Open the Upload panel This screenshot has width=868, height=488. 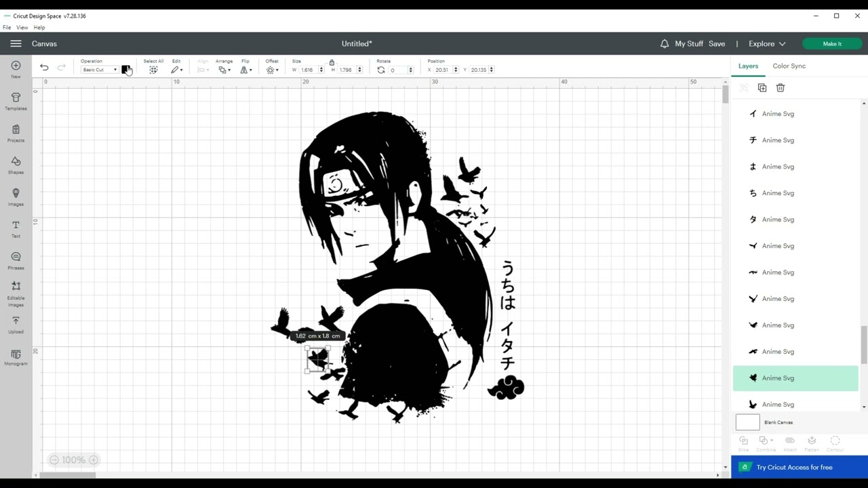(x=16, y=325)
